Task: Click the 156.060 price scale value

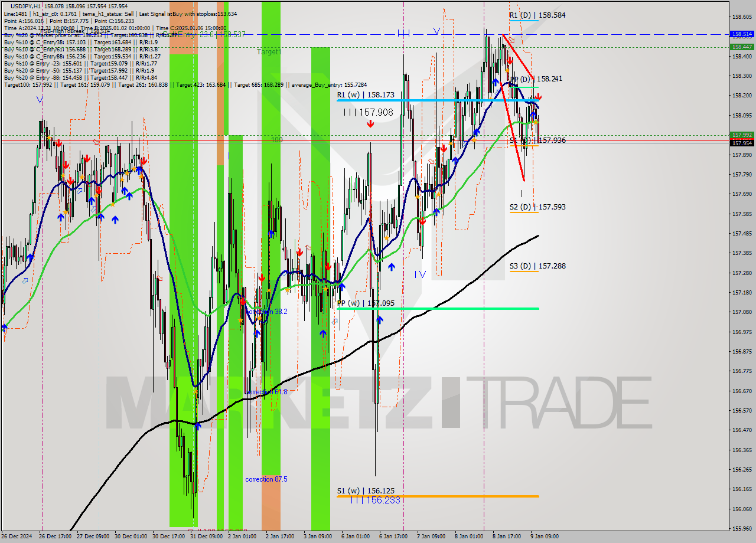Action: coord(742,508)
